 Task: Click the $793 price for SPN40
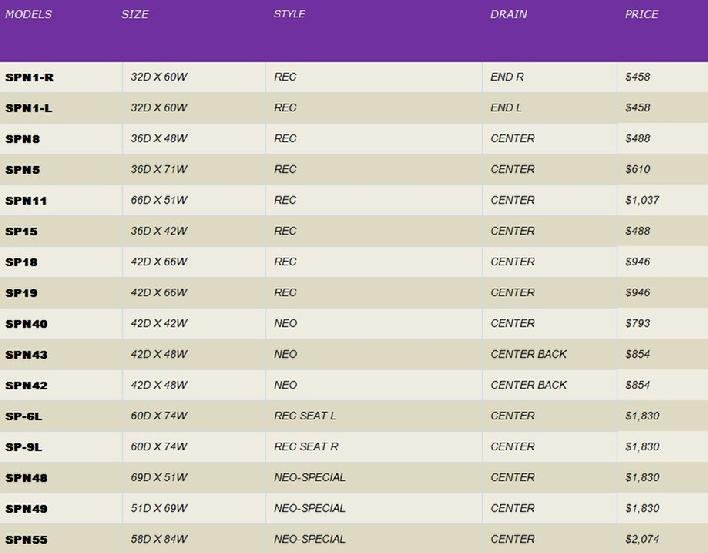tap(637, 324)
